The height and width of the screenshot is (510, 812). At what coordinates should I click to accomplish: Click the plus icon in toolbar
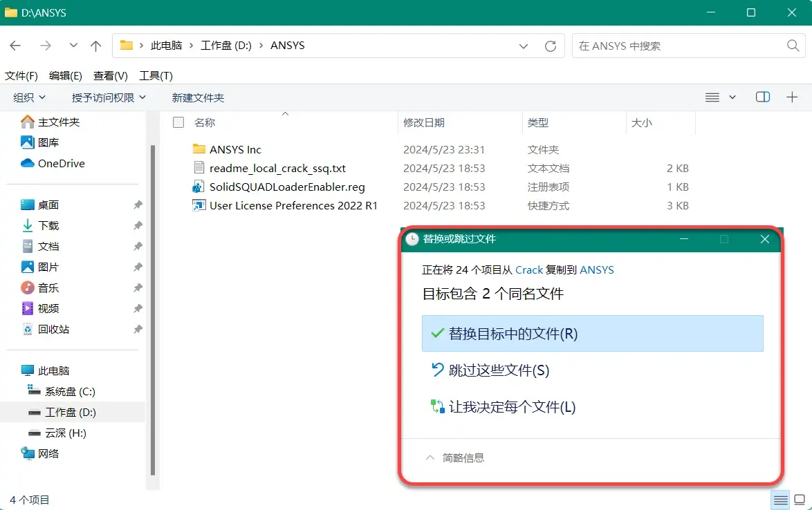pyautogui.click(x=792, y=97)
